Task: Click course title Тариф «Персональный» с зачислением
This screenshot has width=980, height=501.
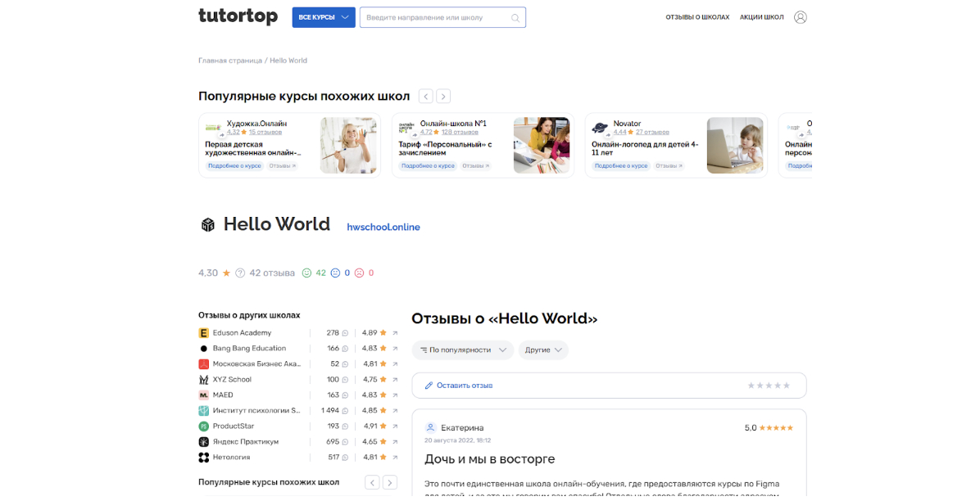Action: pyautogui.click(x=445, y=148)
